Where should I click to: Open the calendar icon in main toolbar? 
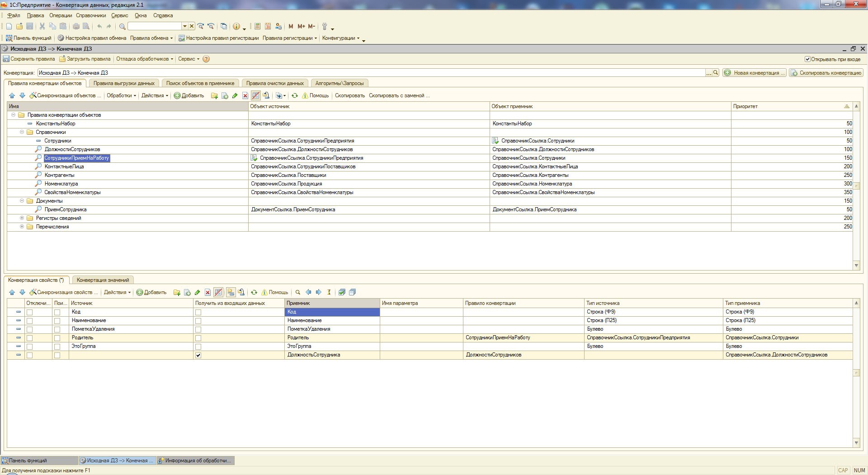coord(268,26)
